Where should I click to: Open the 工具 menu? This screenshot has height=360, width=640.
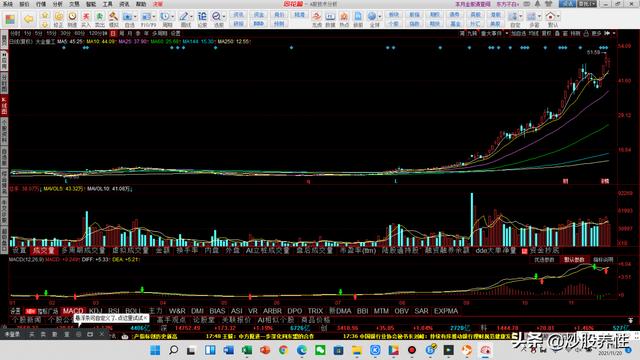[x=107, y=4]
